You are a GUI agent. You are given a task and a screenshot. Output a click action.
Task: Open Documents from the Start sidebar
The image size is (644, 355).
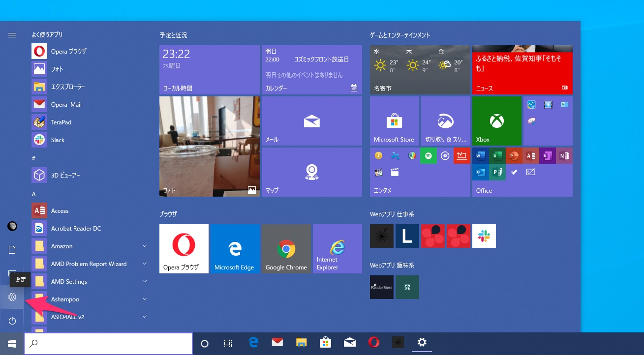coord(12,250)
